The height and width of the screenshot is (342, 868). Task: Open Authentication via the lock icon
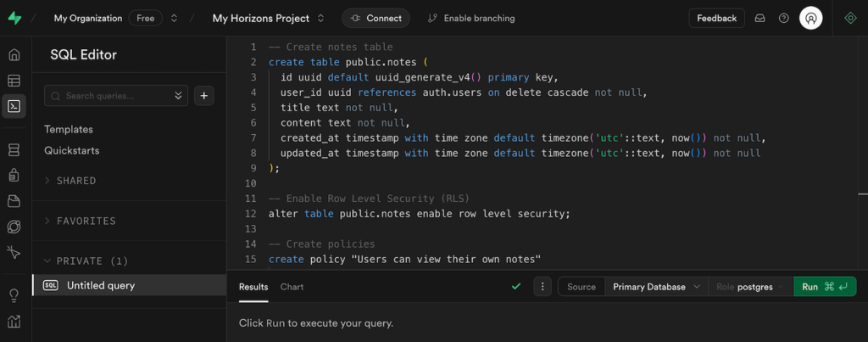click(x=14, y=176)
